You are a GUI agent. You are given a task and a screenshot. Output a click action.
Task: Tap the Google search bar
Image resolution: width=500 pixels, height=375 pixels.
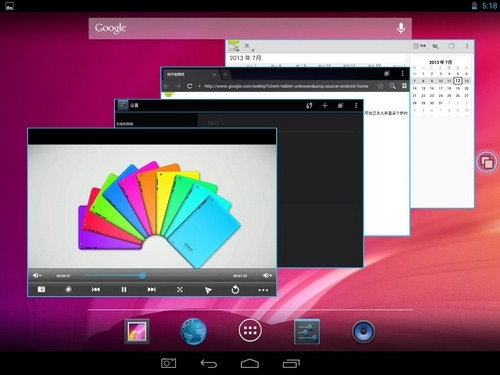coord(250,28)
